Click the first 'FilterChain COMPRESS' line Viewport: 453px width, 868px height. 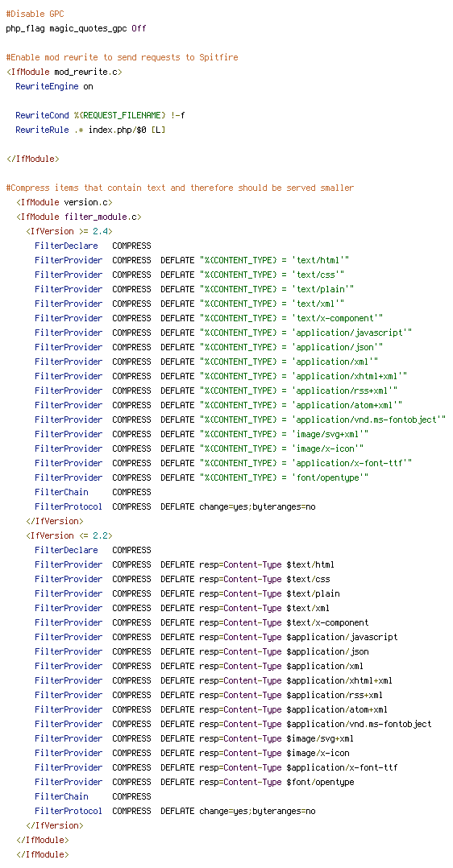93,491
